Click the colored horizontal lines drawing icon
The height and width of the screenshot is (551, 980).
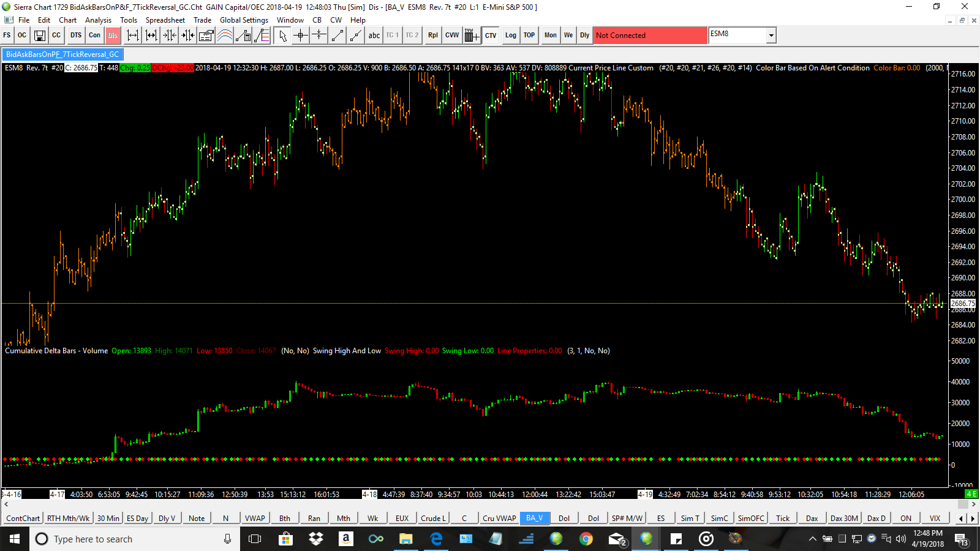(262, 36)
